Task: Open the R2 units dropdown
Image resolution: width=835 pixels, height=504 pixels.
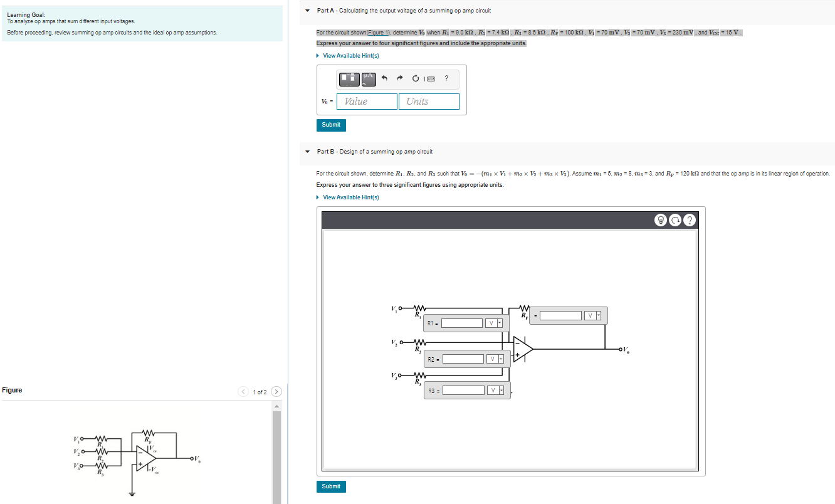Action: [496, 359]
